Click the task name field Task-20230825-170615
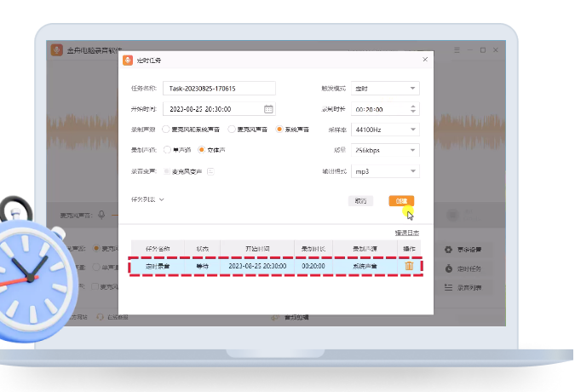This screenshot has width=575, height=392. [x=220, y=88]
